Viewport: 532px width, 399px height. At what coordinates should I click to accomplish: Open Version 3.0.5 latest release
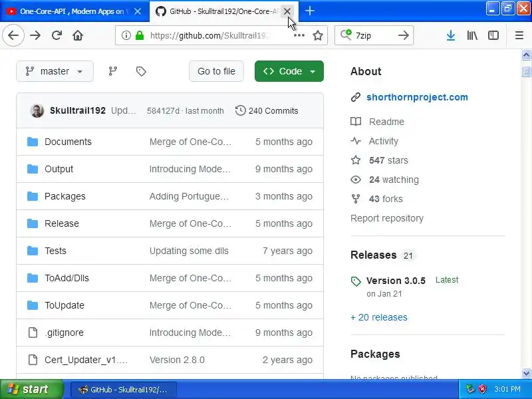[x=396, y=281]
